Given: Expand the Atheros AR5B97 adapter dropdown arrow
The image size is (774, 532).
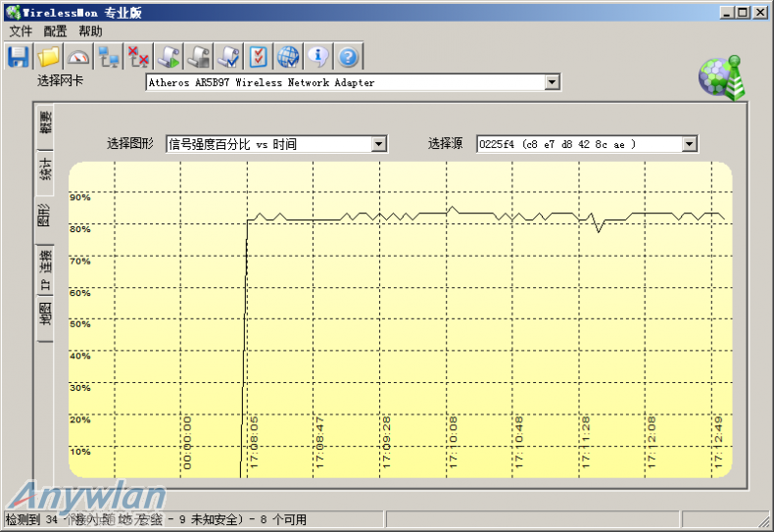Looking at the screenshot, I should pyautogui.click(x=553, y=82).
